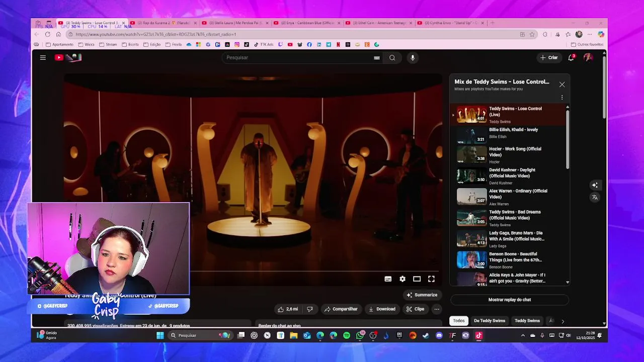Like the video with 2,6 mi likes
The height and width of the screenshot is (362, 644).
pos(288,309)
